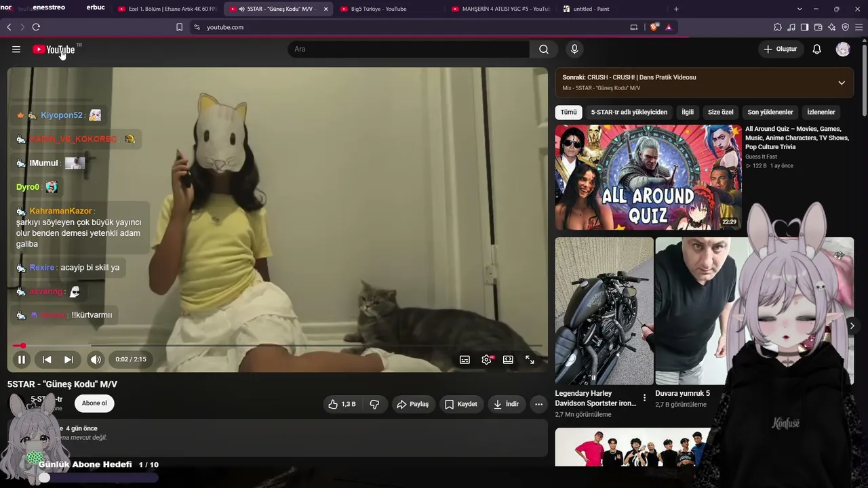Viewport: 868px width, 488px height.
Task: Open the picture-in-picture icon in address bar
Action: 634,27
